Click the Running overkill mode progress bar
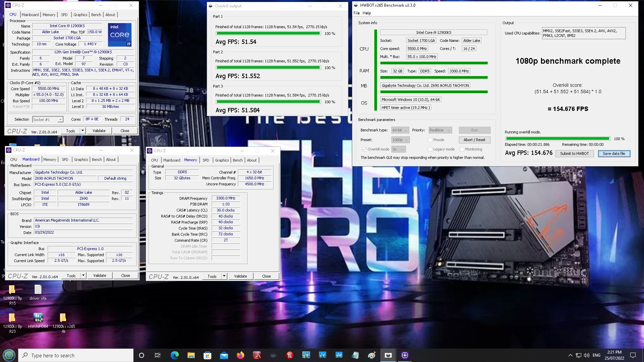Screen dimensions: 644x362 [x=557, y=139]
